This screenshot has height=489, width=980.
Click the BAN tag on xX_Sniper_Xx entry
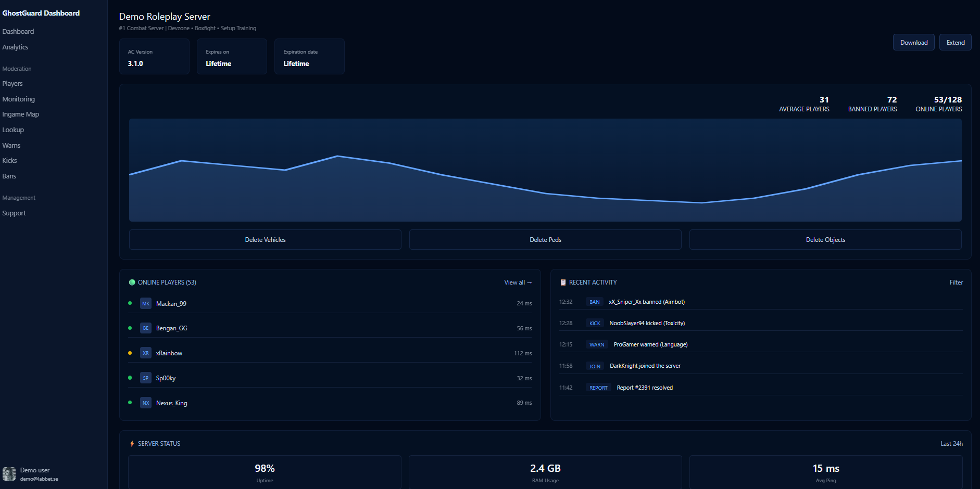point(594,302)
